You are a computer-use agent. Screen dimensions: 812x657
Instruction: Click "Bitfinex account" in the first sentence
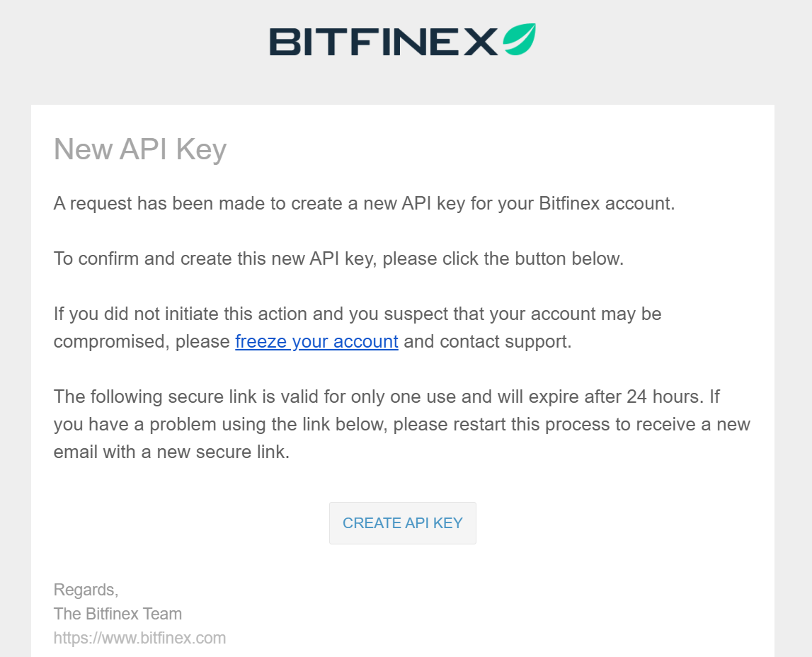(606, 204)
